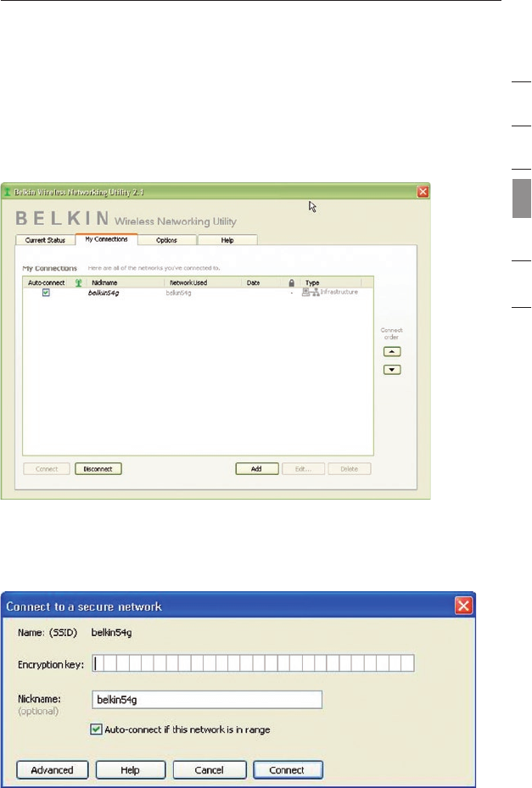The height and width of the screenshot is (788, 532).
Task: Click the belkin54g Network Used cell
Action: [x=178, y=293]
